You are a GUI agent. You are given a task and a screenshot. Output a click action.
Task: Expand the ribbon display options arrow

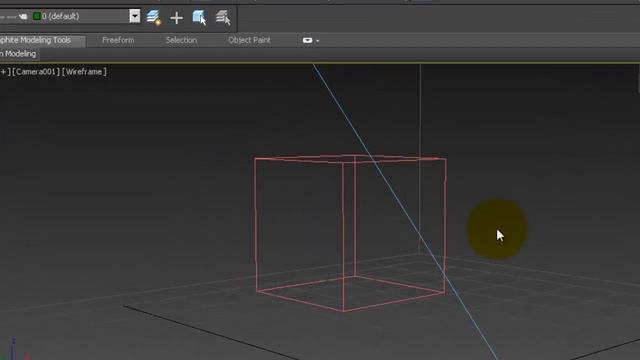click(x=318, y=41)
